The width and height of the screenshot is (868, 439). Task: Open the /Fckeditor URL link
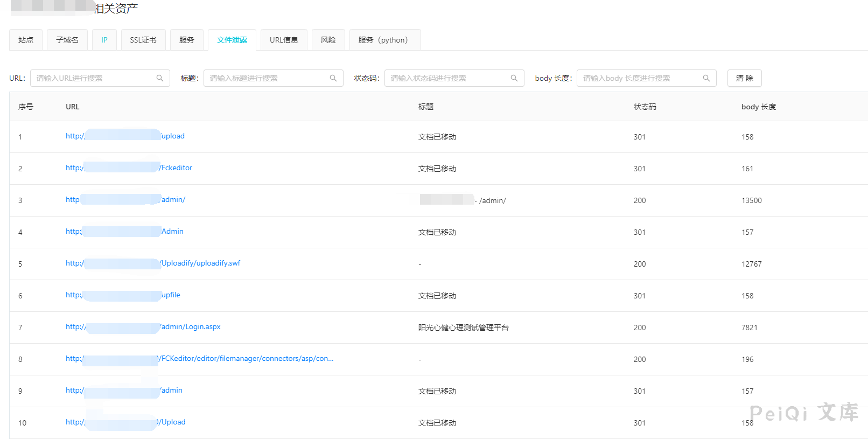coord(176,168)
